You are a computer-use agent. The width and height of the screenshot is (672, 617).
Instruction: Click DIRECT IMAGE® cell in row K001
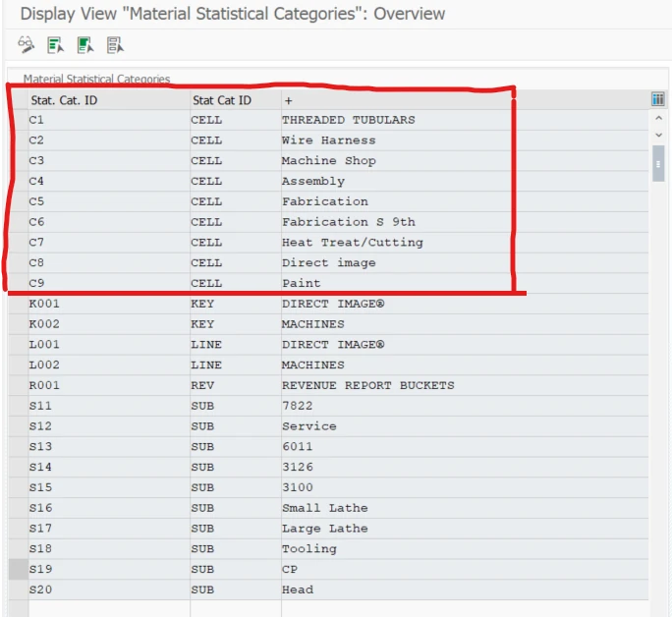[x=465, y=304]
